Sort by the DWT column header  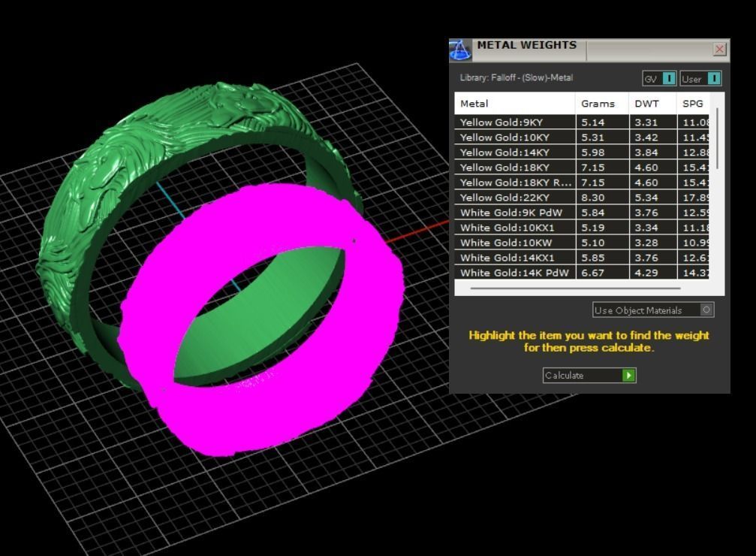[x=653, y=103]
